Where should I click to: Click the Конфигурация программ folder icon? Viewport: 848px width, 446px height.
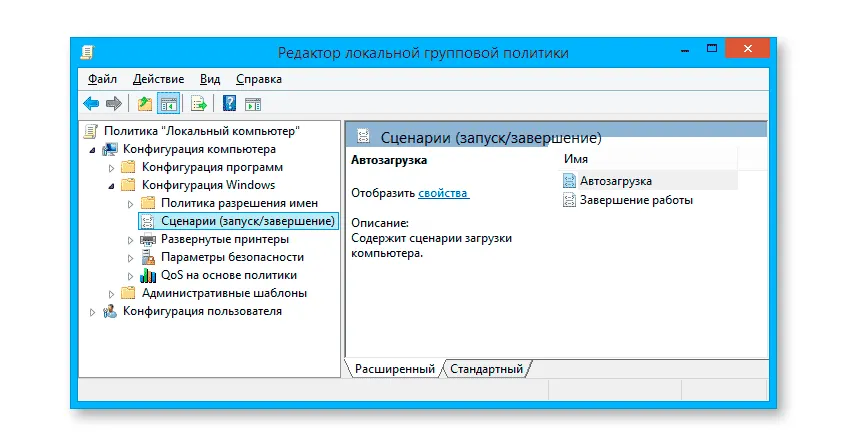[x=128, y=167]
